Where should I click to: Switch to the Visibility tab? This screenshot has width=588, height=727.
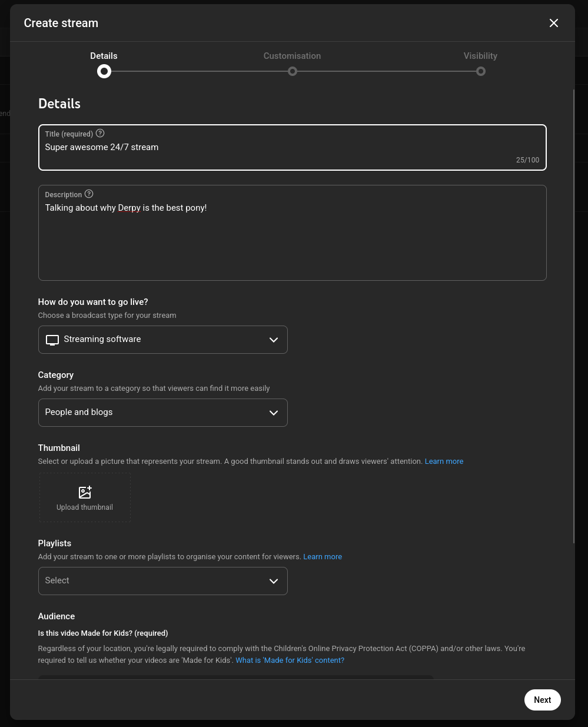point(480,56)
